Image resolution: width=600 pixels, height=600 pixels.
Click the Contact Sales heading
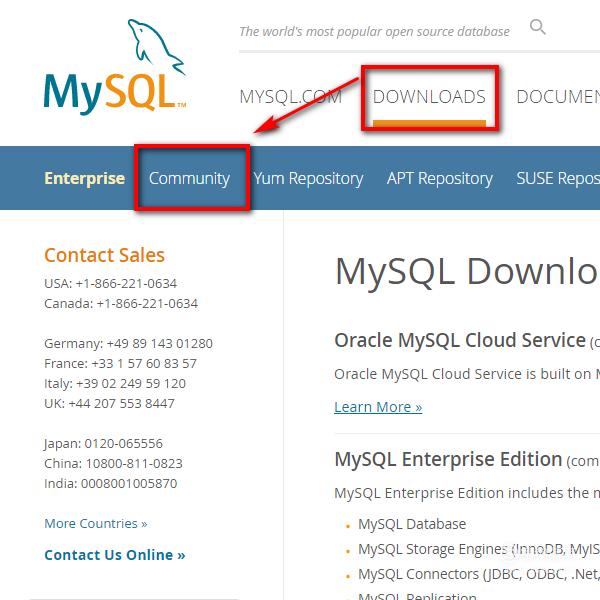(104, 255)
